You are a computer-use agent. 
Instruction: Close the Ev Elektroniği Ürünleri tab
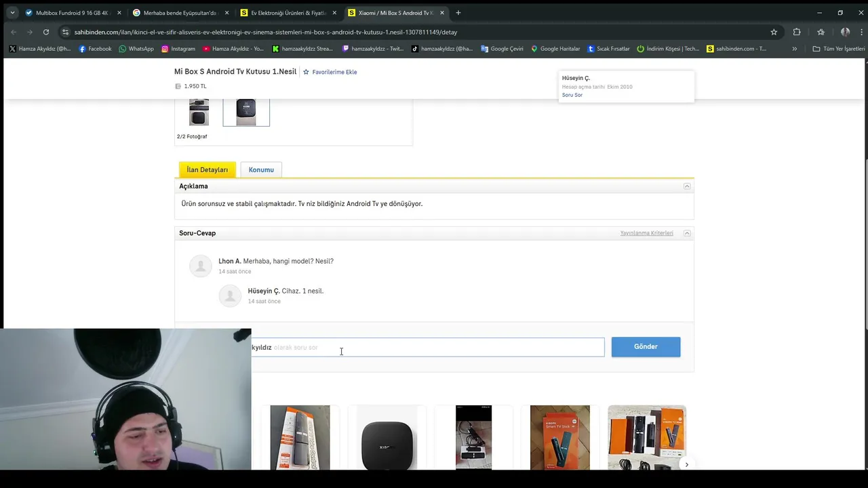[x=334, y=13]
